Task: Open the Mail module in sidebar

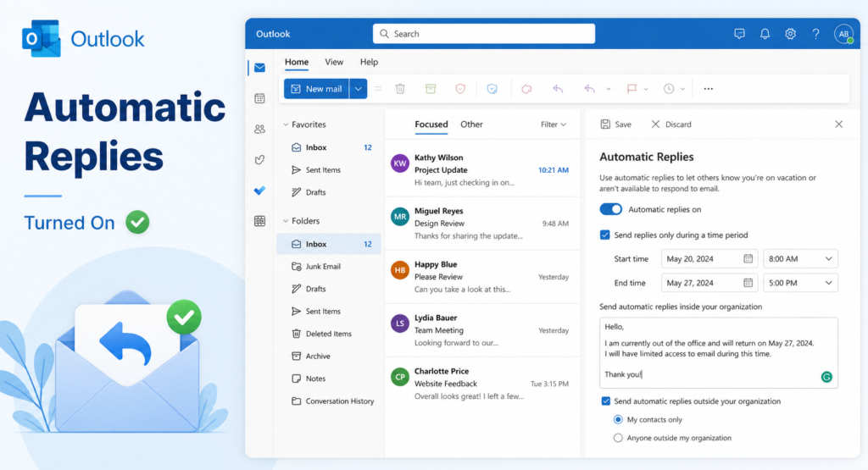Action: tap(259, 68)
